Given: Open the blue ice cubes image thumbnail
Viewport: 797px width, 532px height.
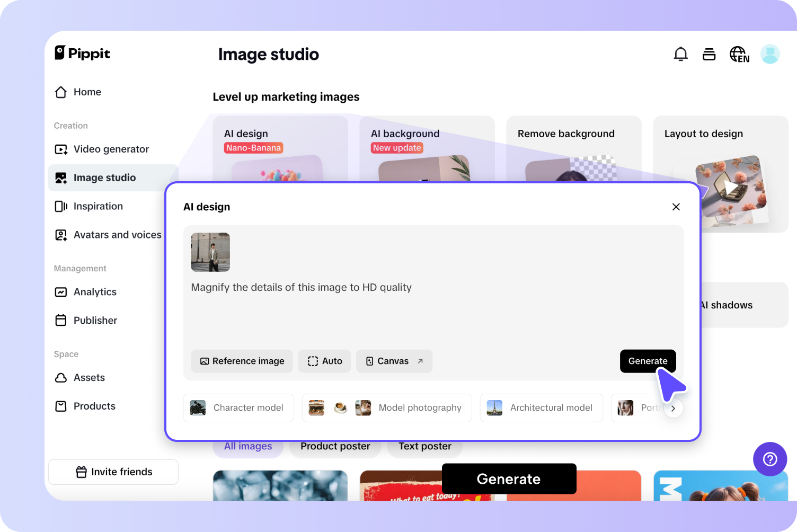Looking at the screenshot, I should tap(280, 485).
